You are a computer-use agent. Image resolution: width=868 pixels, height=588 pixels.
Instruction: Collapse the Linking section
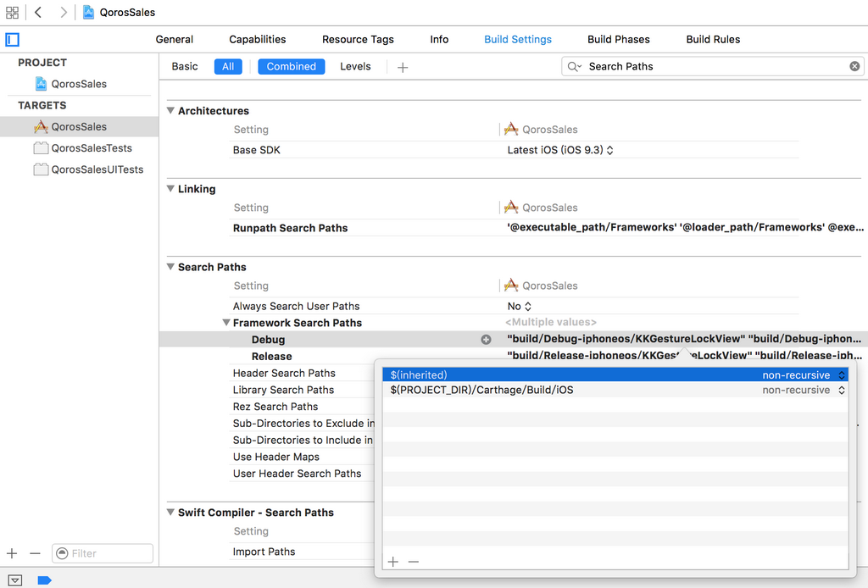coord(170,189)
